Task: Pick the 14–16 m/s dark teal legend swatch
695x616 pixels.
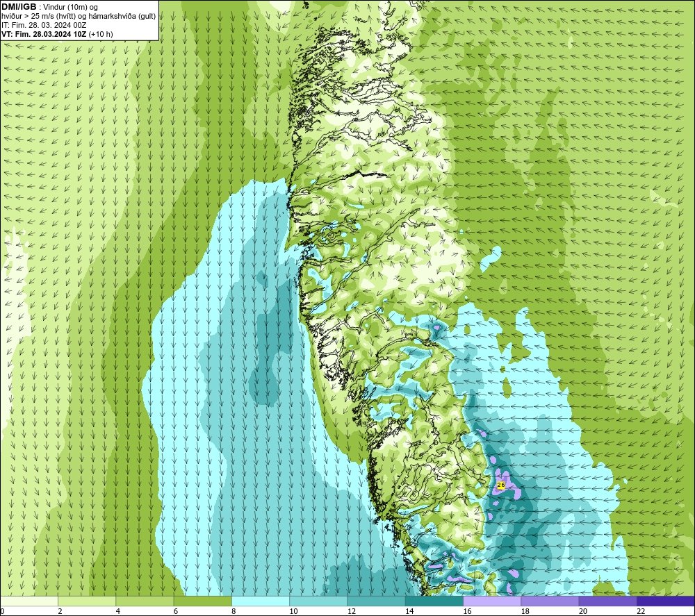Action: click(434, 601)
